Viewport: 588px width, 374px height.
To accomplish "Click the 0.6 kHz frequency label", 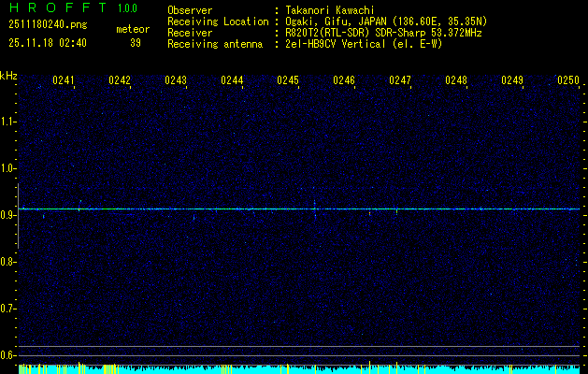I will pos(7,355).
